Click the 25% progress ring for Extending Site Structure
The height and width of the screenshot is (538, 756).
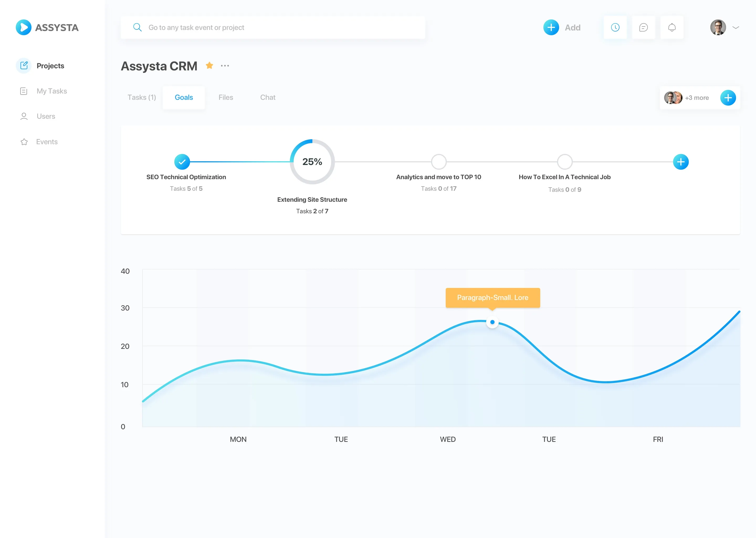(312, 162)
